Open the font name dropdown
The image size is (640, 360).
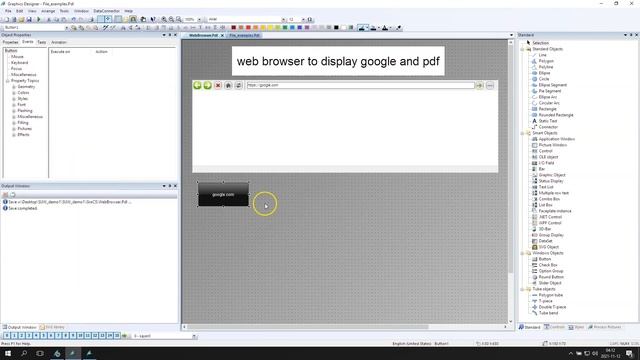(x=283, y=19)
